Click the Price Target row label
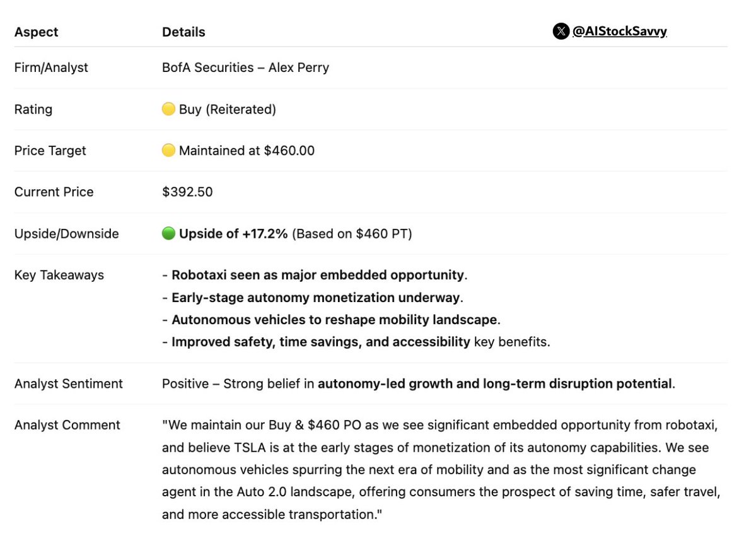 pyautogui.click(x=50, y=151)
